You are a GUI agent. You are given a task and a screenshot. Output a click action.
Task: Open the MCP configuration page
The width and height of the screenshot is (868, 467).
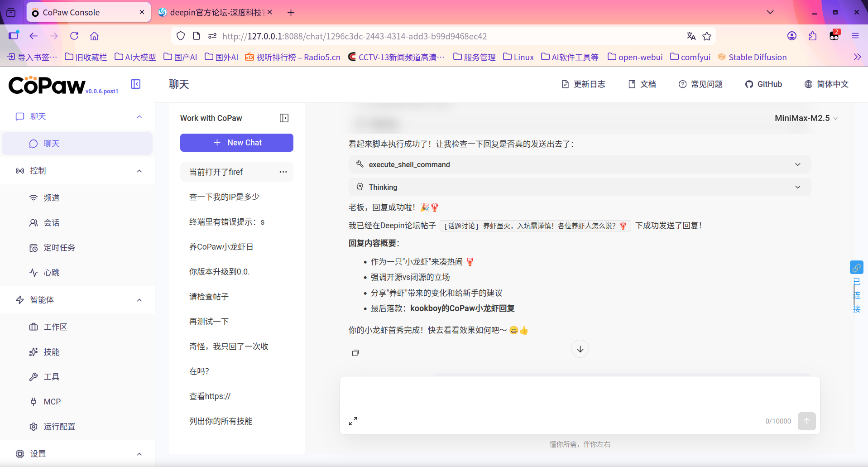click(51, 401)
